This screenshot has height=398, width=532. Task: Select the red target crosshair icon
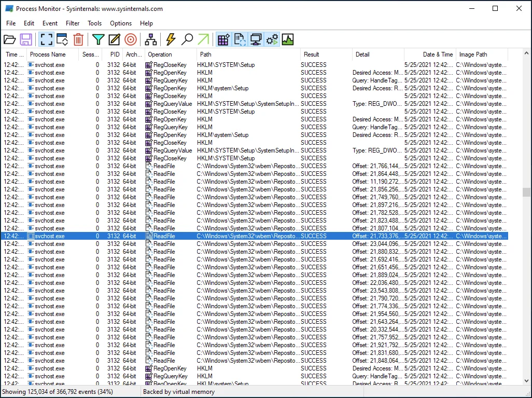(x=131, y=40)
